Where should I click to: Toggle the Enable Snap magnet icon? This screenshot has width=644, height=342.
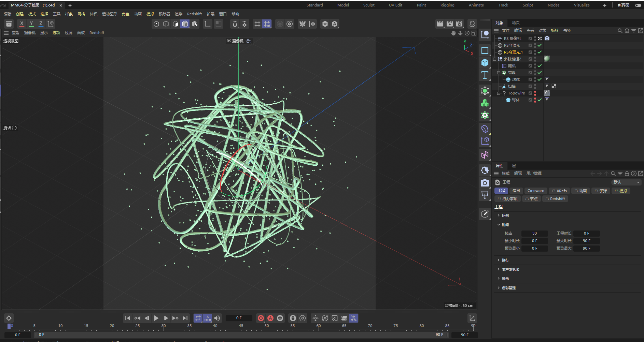pos(235,24)
